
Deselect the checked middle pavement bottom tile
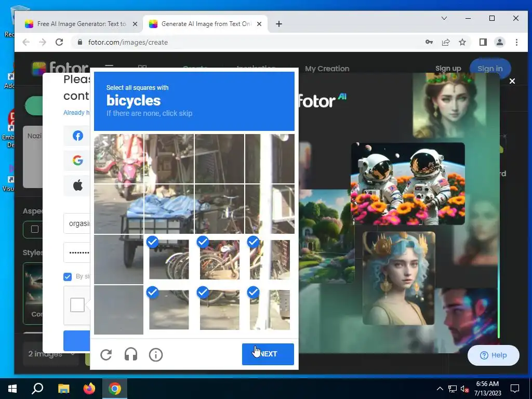(x=220, y=310)
